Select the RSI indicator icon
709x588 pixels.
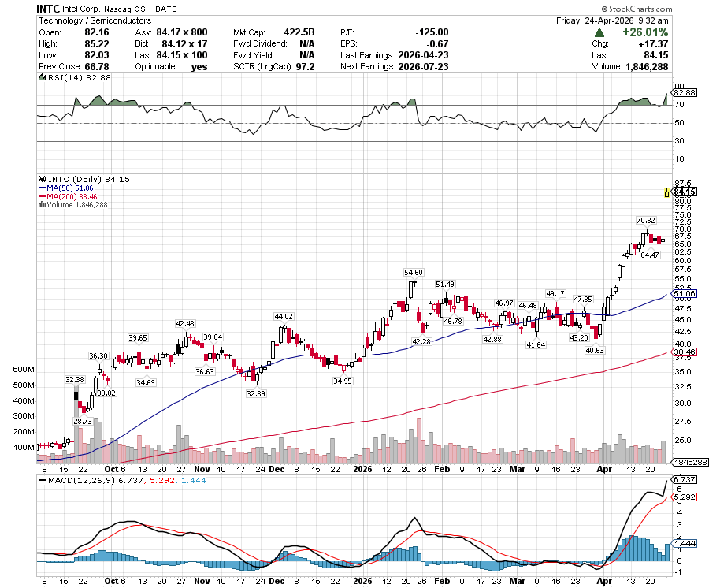pyautogui.click(x=42, y=76)
